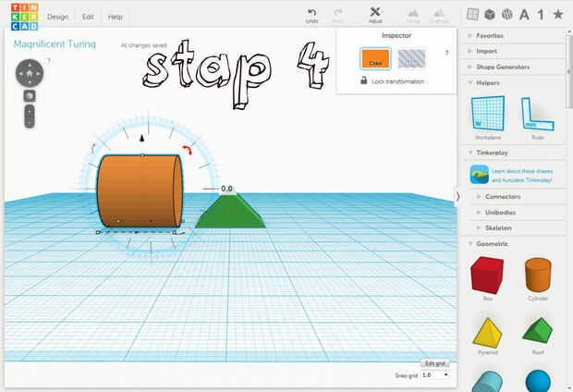This screenshot has height=392, width=573.
Task: Open the Design menu
Action: click(57, 17)
